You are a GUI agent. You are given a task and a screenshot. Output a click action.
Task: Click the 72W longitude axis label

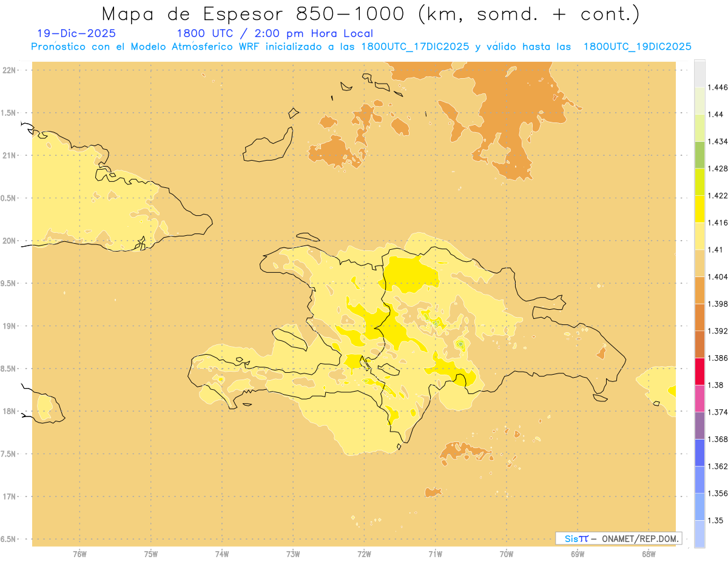(365, 554)
